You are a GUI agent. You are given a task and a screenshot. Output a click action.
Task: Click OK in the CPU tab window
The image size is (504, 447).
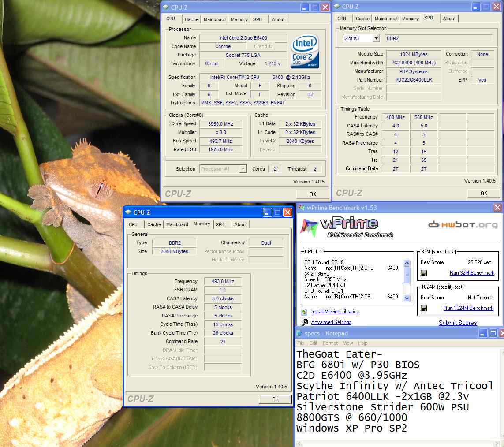[313, 194]
